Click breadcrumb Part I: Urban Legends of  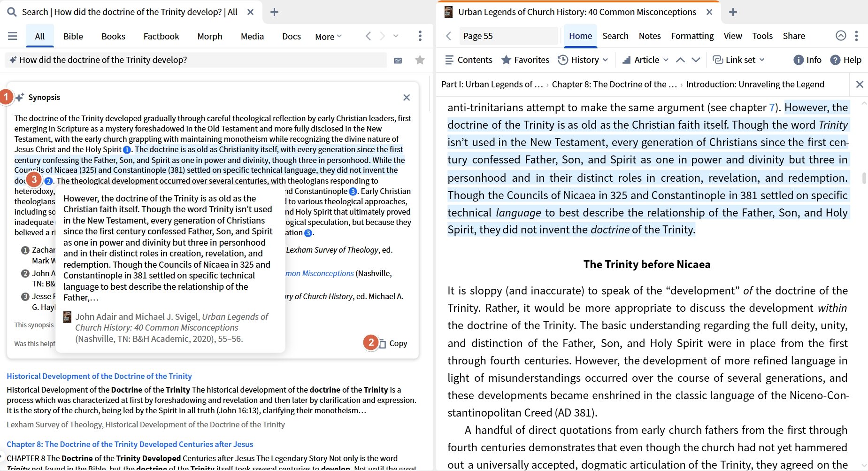pyautogui.click(x=492, y=84)
